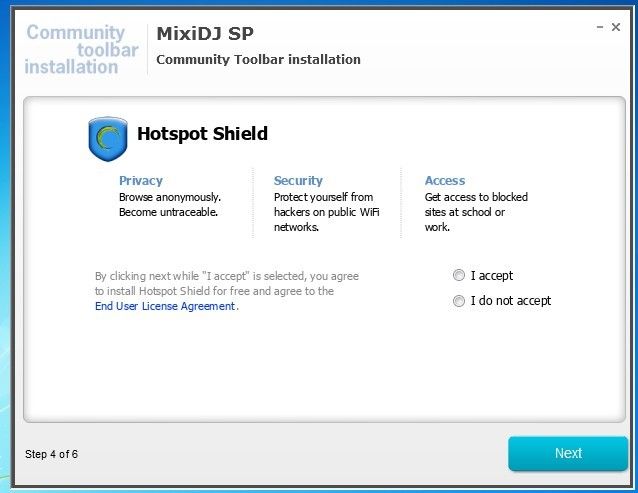This screenshot has height=493, width=638.
Task: Click the "I do not accept" label text
Action: click(511, 301)
